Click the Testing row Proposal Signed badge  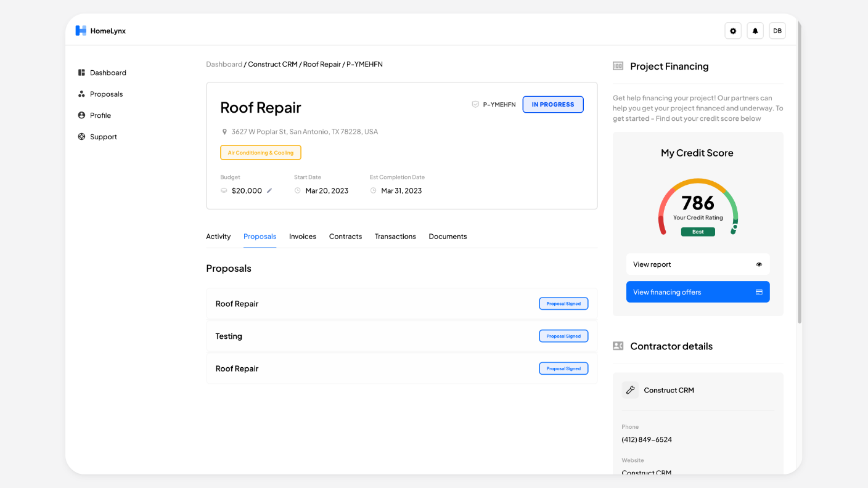563,336
